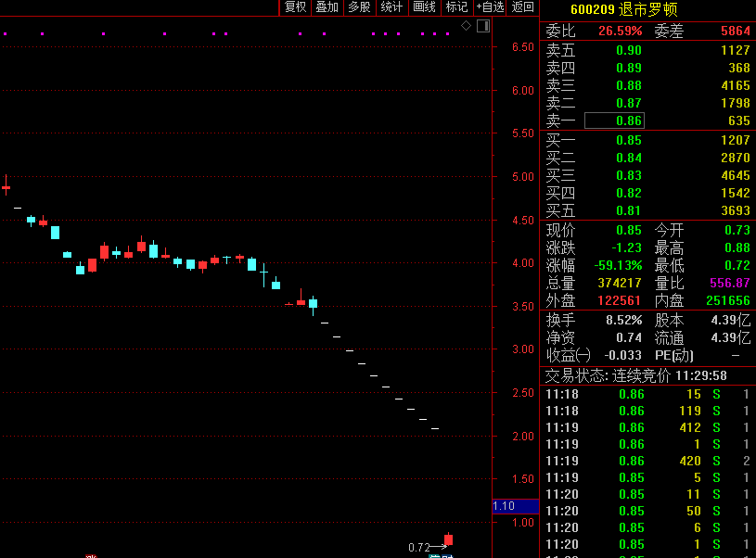Click the 标记 mark button
This screenshot has height=558, width=756.
click(x=456, y=7)
